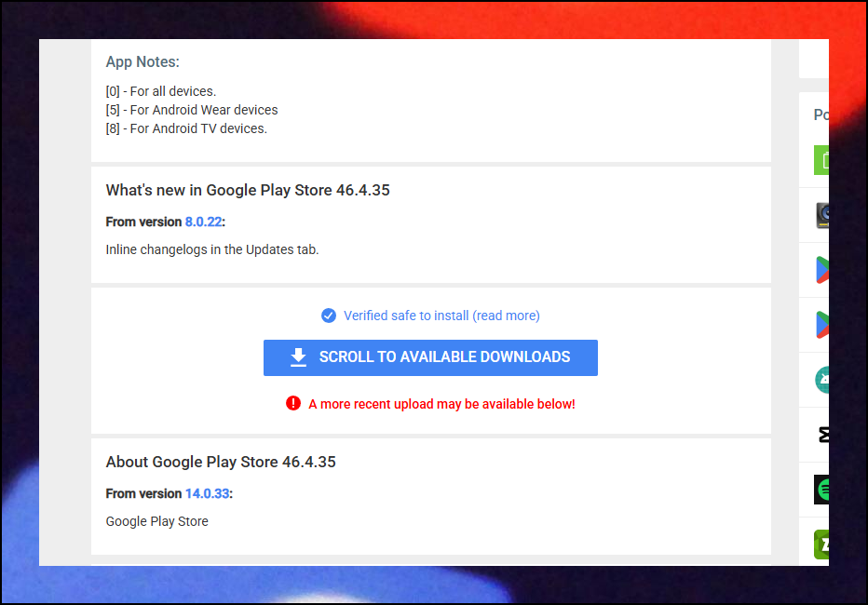Open the version 8.0.22 link

pyautogui.click(x=203, y=222)
